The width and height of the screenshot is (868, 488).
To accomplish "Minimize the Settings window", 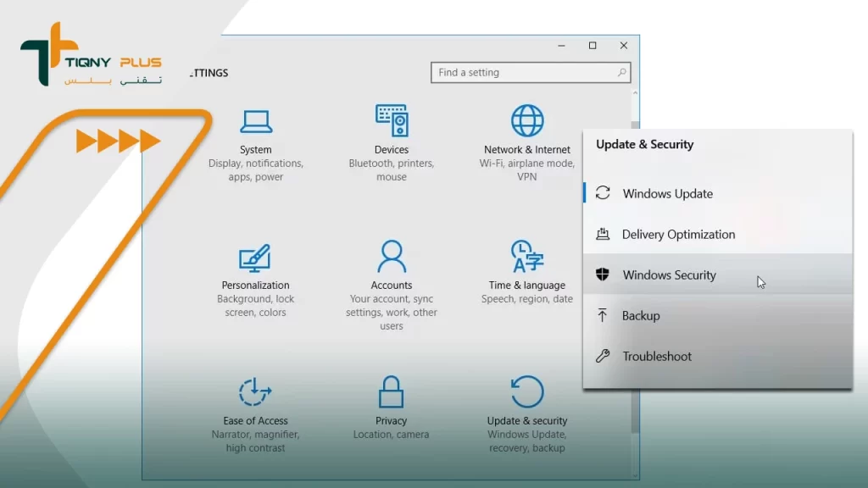I will coord(561,46).
